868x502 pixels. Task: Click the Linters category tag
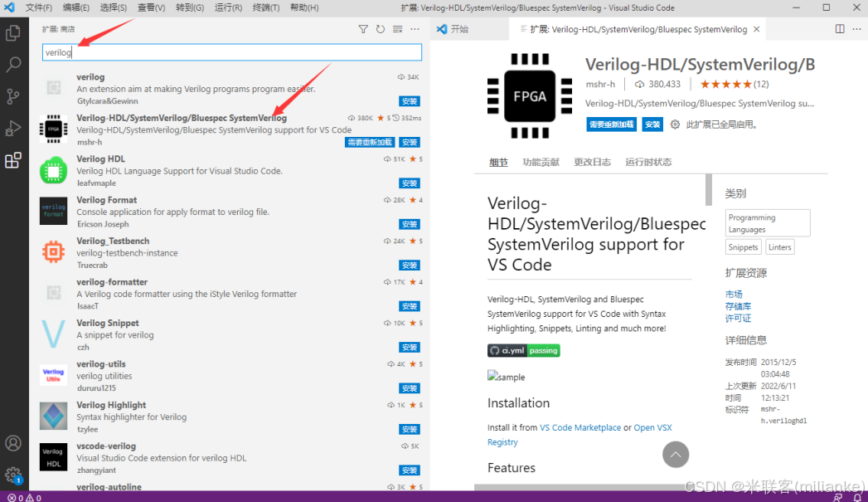(779, 247)
